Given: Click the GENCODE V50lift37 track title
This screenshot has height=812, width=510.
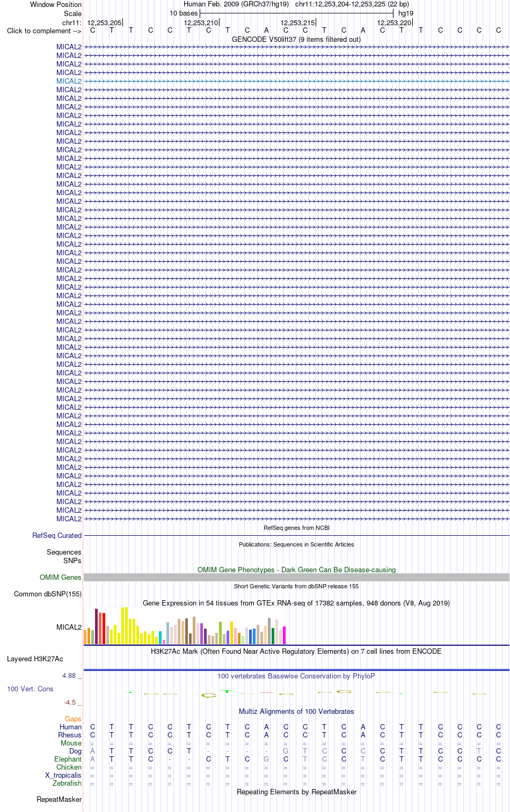Looking at the screenshot, I should click(296, 39).
